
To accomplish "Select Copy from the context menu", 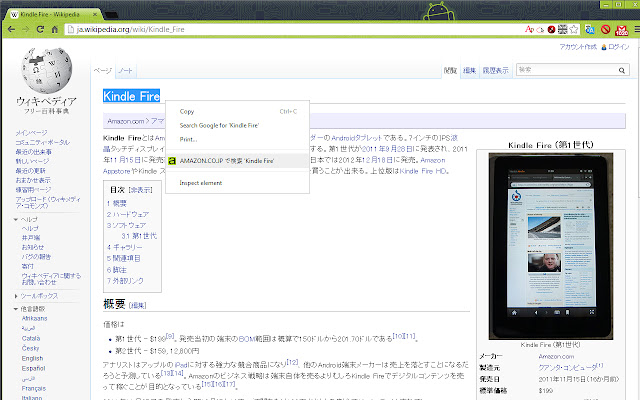I will [x=187, y=111].
